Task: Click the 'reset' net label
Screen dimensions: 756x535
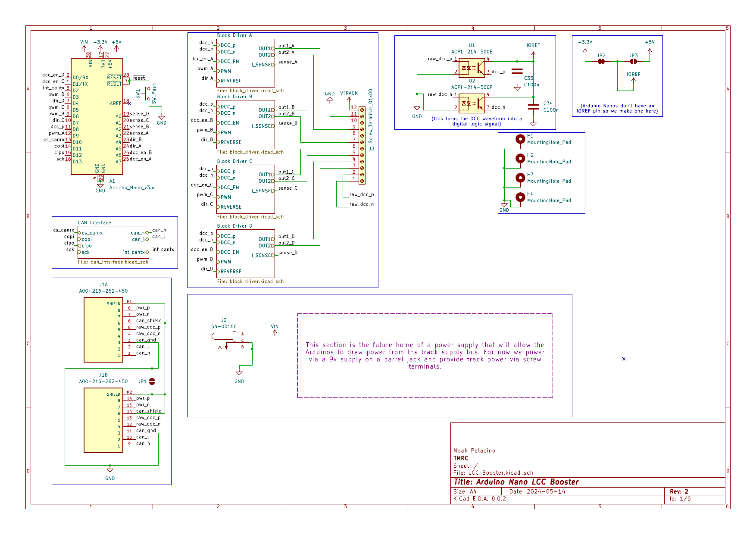Action: [139, 78]
